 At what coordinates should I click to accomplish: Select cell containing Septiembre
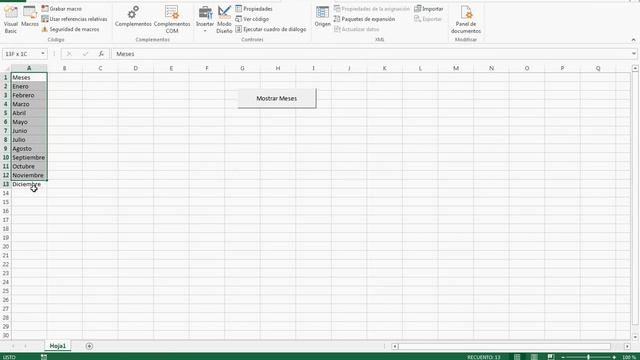tap(29, 158)
